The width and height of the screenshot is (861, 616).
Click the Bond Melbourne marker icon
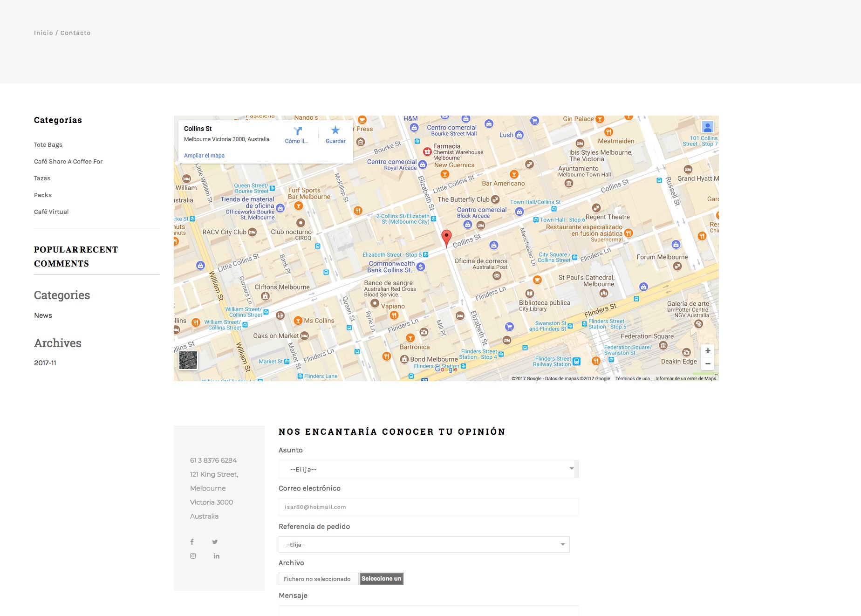tap(404, 359)
